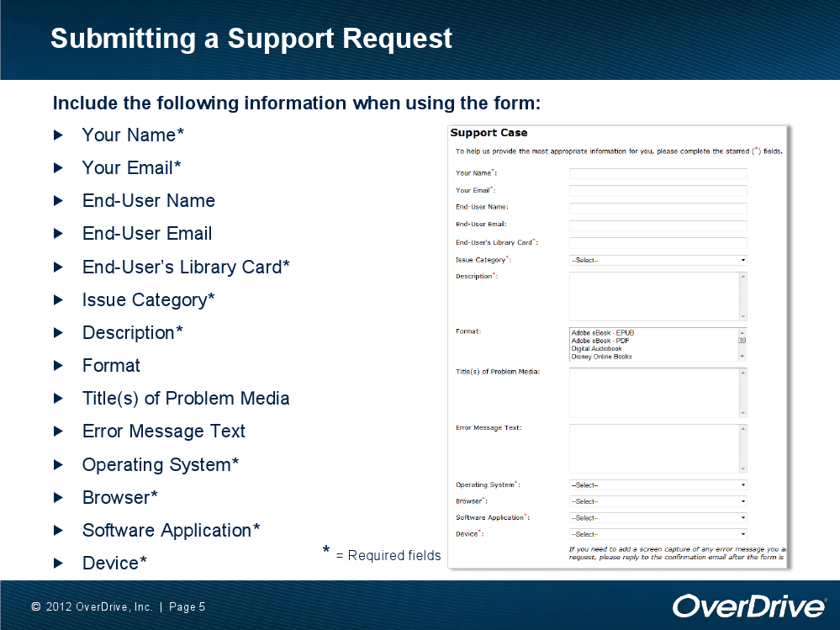
Task: Click the Error Message Text box
Action: point(653,449)
